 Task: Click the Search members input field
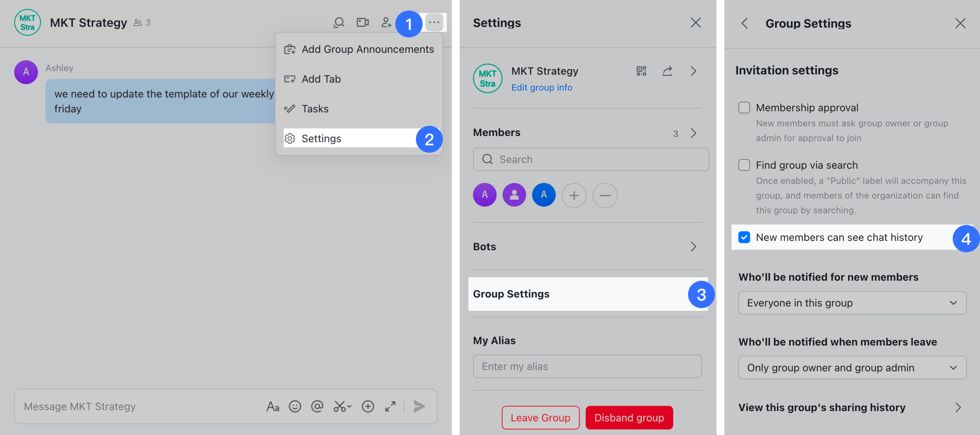[589, 159]
